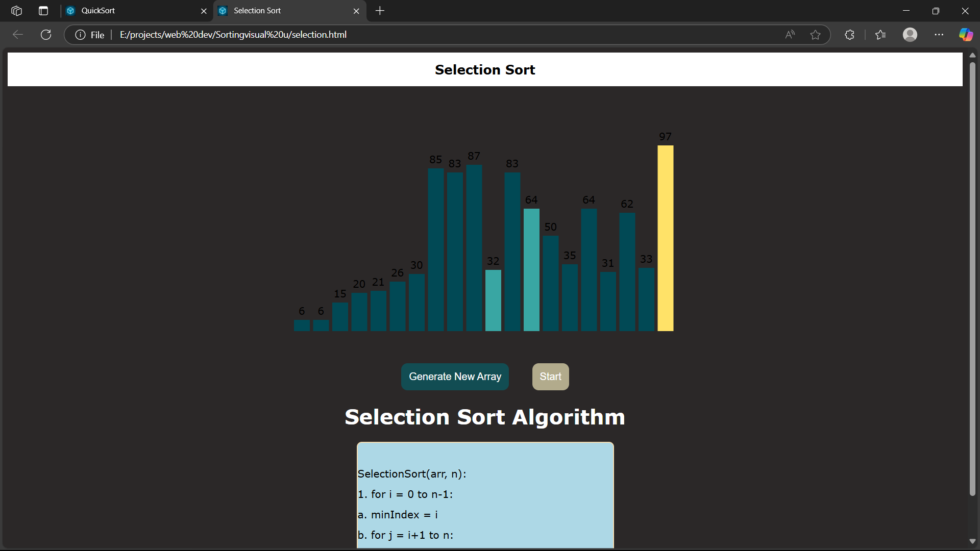Add this page to favorites star

pos(815,35)
